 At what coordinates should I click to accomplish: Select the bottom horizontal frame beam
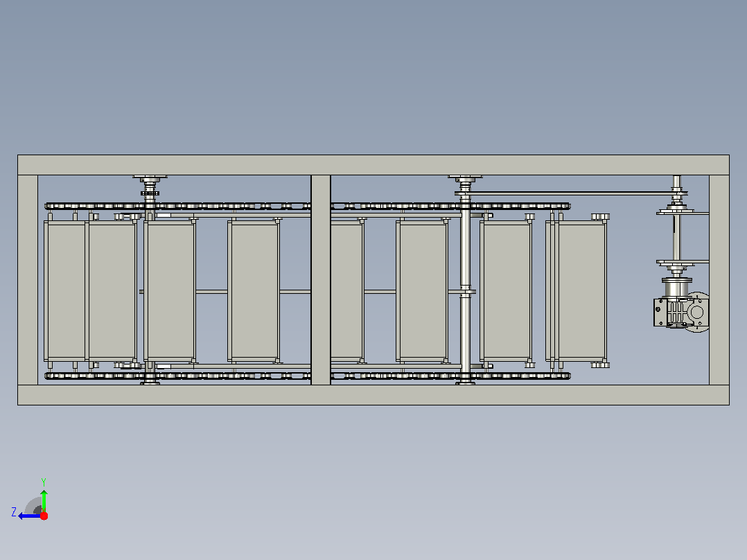pyautogui.click(x=373, y=395)
